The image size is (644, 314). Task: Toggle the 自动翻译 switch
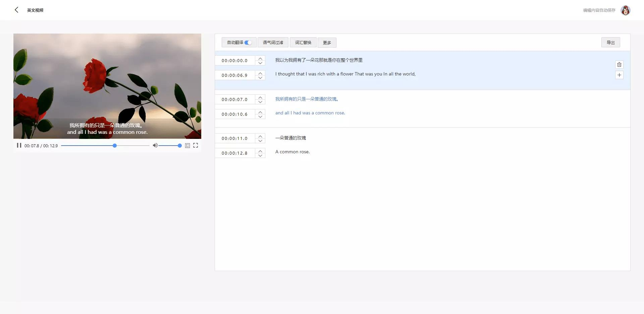248,43
